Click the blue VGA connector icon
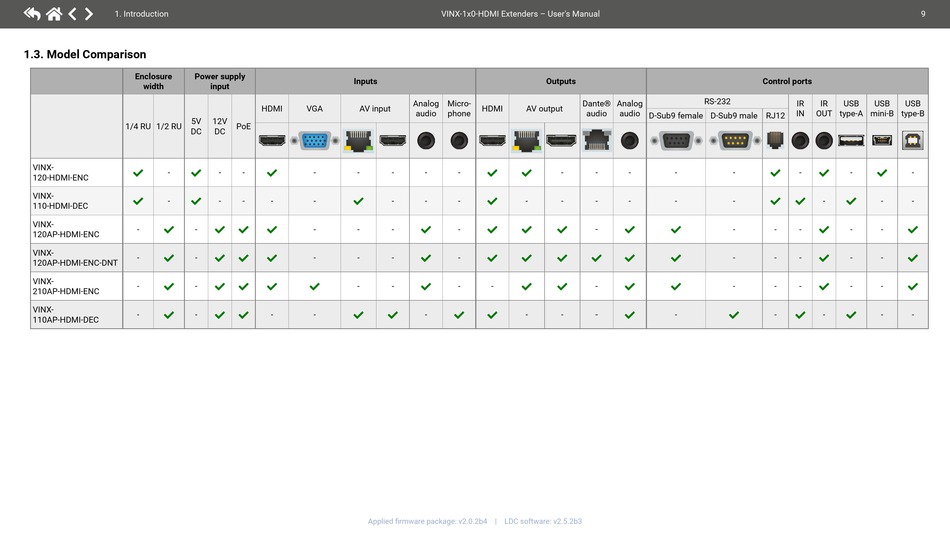950x533 pixels. coord(314,141)
